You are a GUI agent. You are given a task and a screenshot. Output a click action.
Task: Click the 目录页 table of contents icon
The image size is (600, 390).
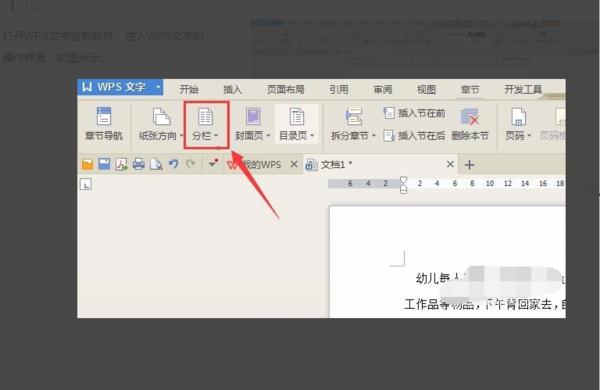click(297, 116)
